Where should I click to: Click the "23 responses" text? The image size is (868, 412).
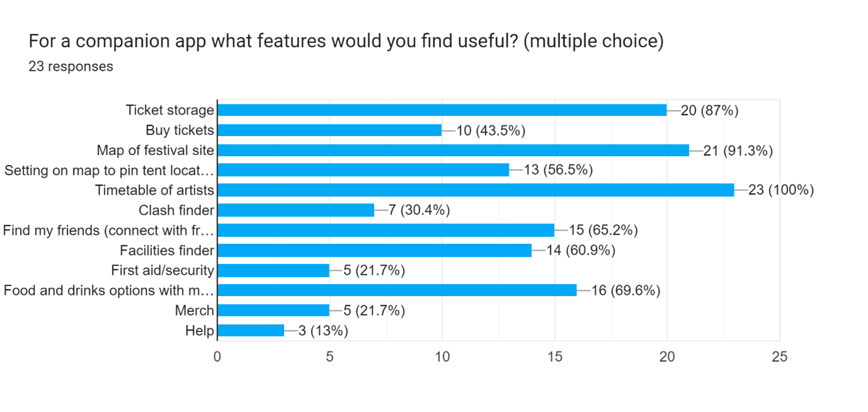point(71,67)
